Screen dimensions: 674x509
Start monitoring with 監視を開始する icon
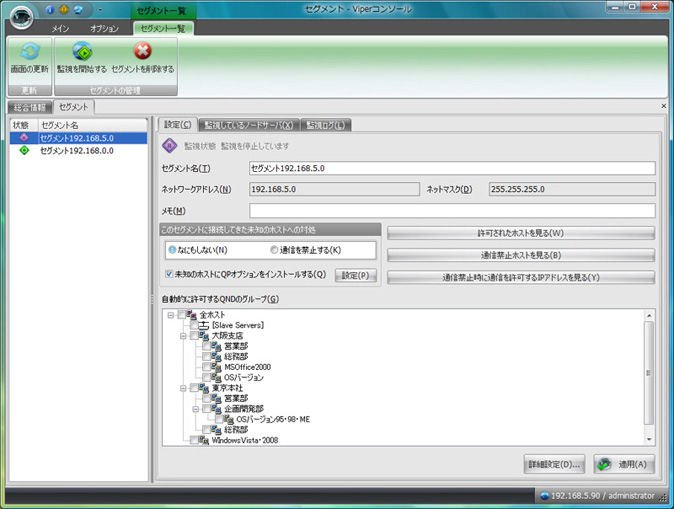click(82, 51)
